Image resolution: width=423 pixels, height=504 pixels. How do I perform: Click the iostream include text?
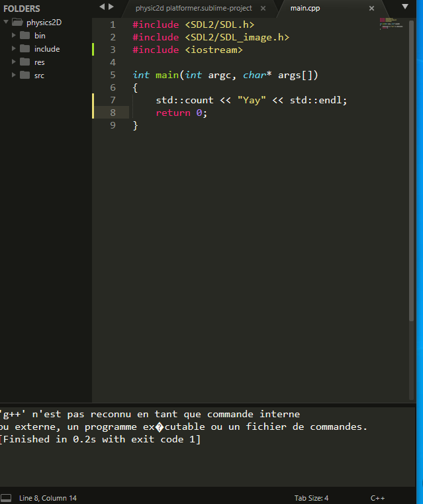pos(214,50)
